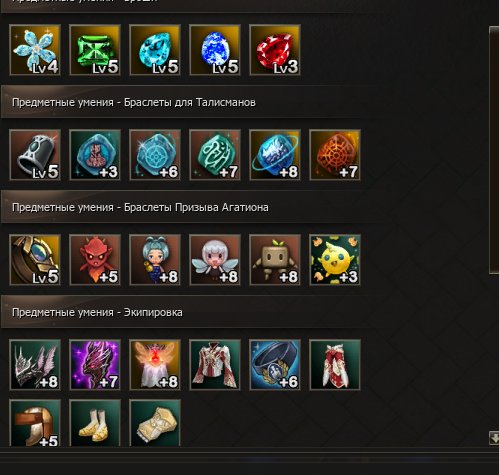Select the red ruby jewel Lv3

point(275,50)
